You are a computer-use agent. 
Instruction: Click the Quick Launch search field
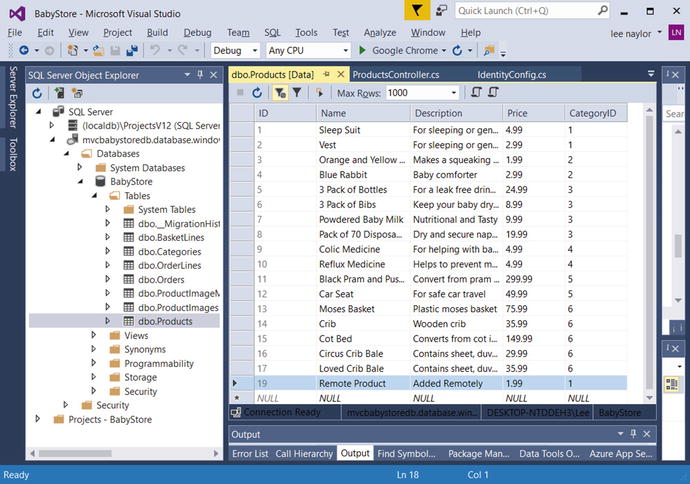pos(532,11)
